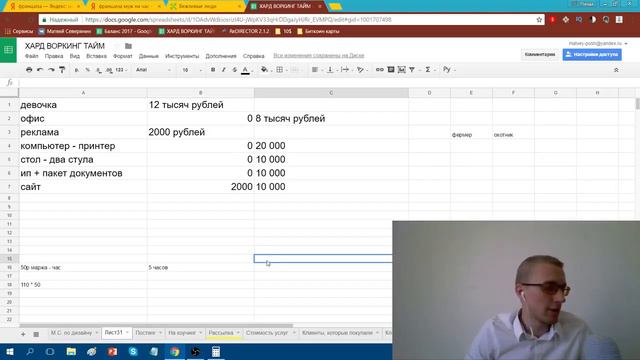Collapse the menus with chevron icon
This screenshot has width=640, height=360.
(x=616, y=70)
